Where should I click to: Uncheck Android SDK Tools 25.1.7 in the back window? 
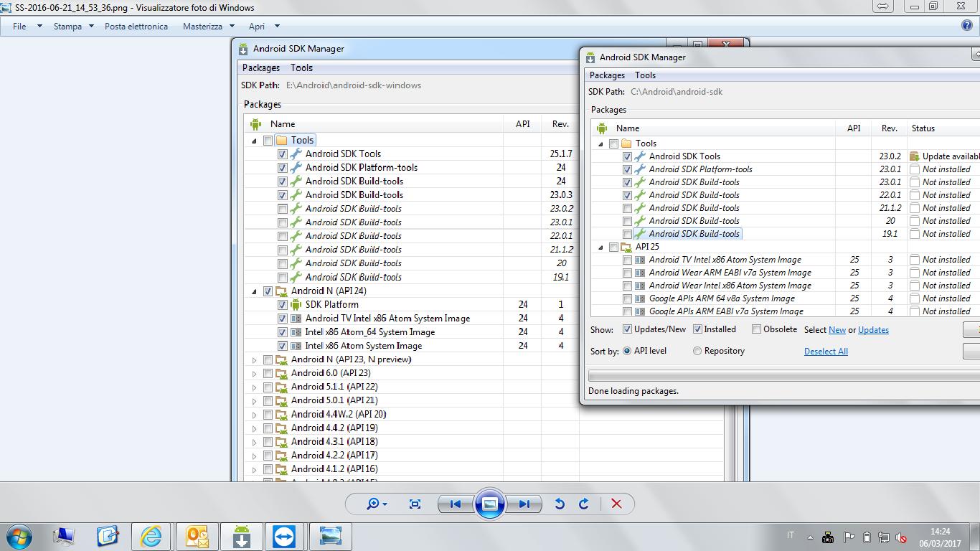click(x=282, y=154)
